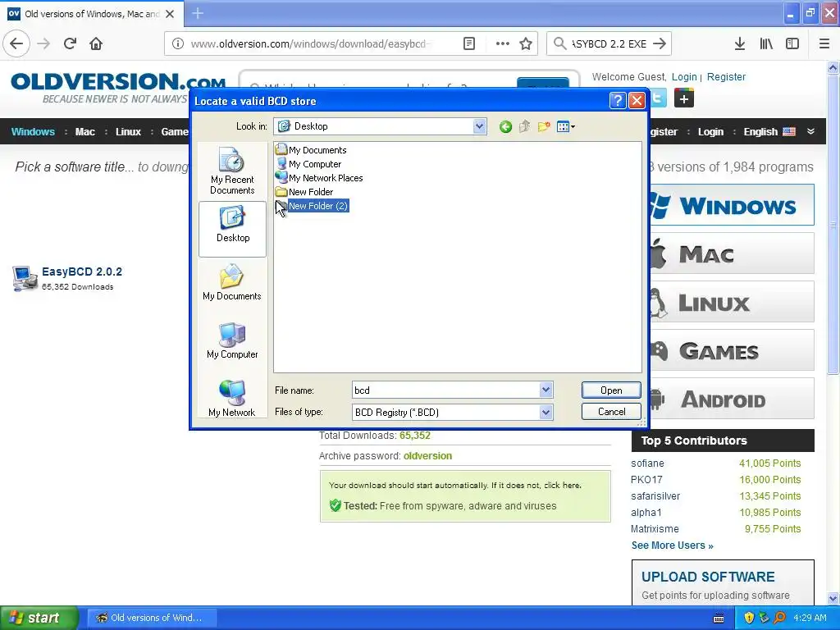
Task: Select My Documents in the file list
Action: [x=311, y=150]
